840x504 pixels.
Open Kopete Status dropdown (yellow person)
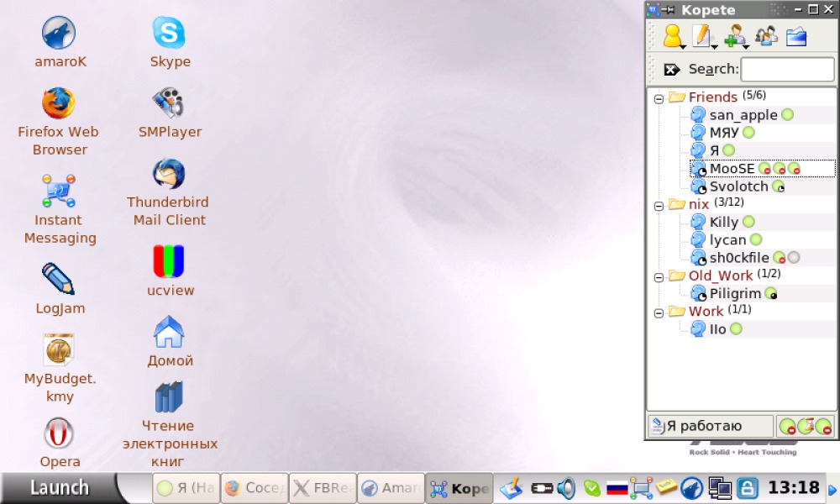tap(674, 37)
